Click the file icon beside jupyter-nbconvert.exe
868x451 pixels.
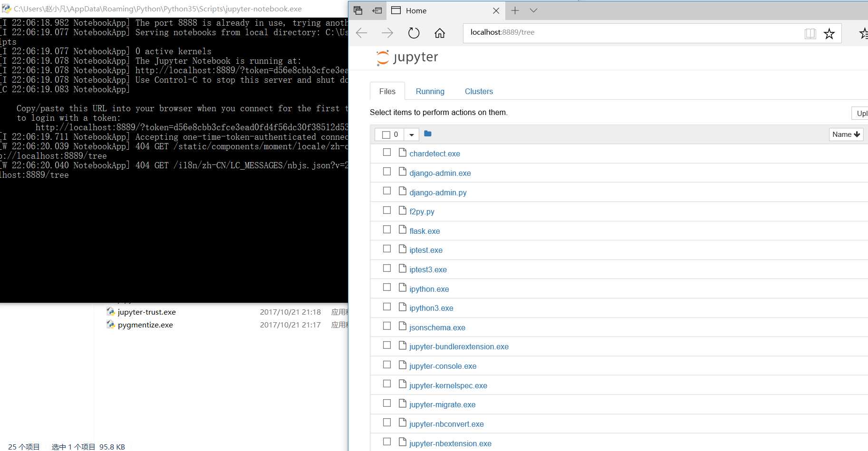click(x=403, y=423)
